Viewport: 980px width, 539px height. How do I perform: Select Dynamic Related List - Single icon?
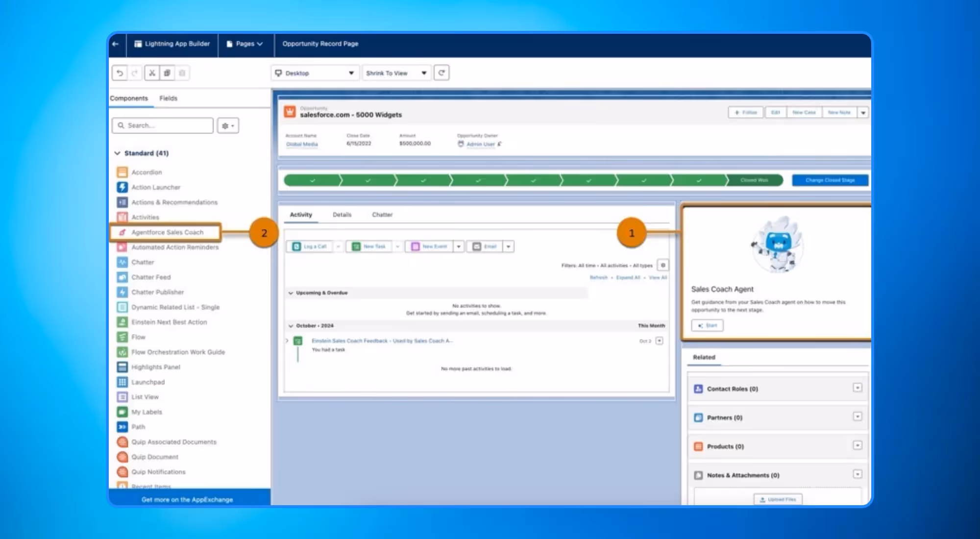[122, 307]
